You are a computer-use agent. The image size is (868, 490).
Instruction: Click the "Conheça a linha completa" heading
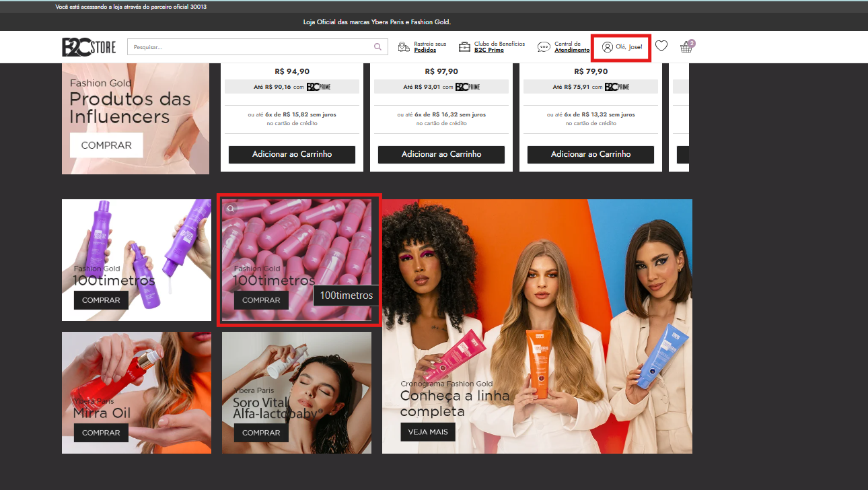point(455,403)
